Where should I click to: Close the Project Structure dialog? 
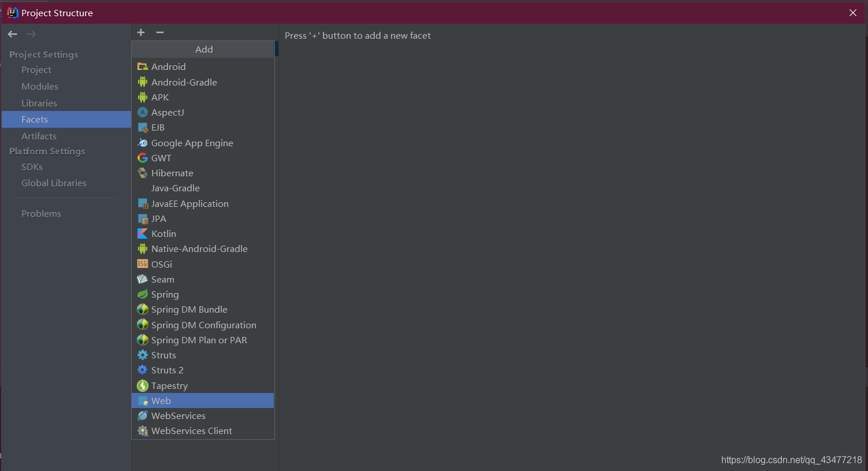(853, 13)
